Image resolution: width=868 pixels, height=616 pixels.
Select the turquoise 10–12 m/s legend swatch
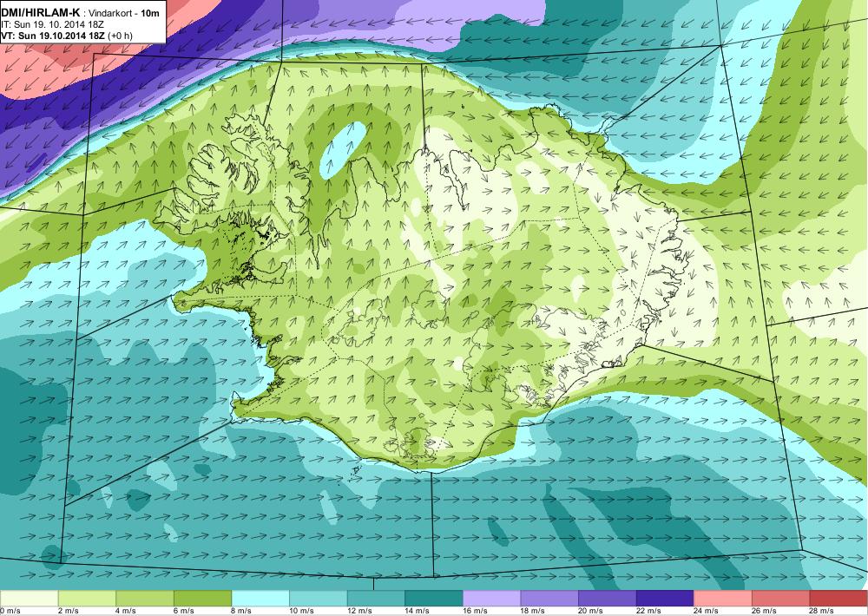(319, 599)
